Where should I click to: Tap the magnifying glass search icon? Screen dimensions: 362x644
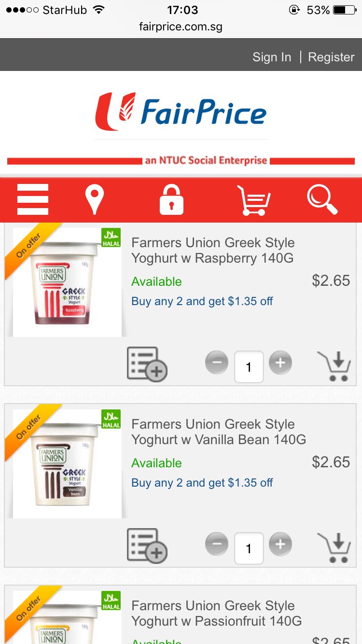coord(322,199)
